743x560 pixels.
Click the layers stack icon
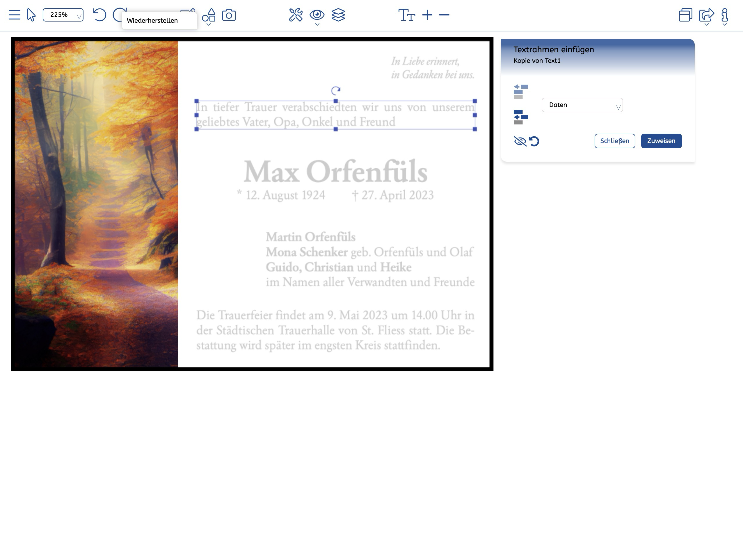pos(338,15)
